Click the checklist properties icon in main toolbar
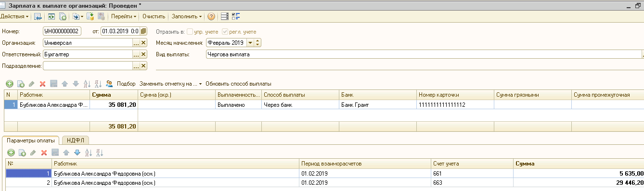 pyautogui.click(x=236, y=16)
